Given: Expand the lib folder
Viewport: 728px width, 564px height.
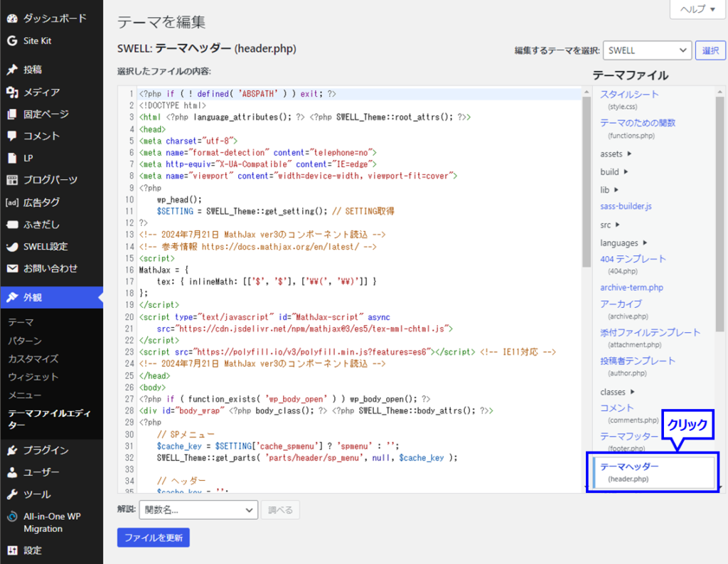Looking at the screenshot, I should 609,190.
